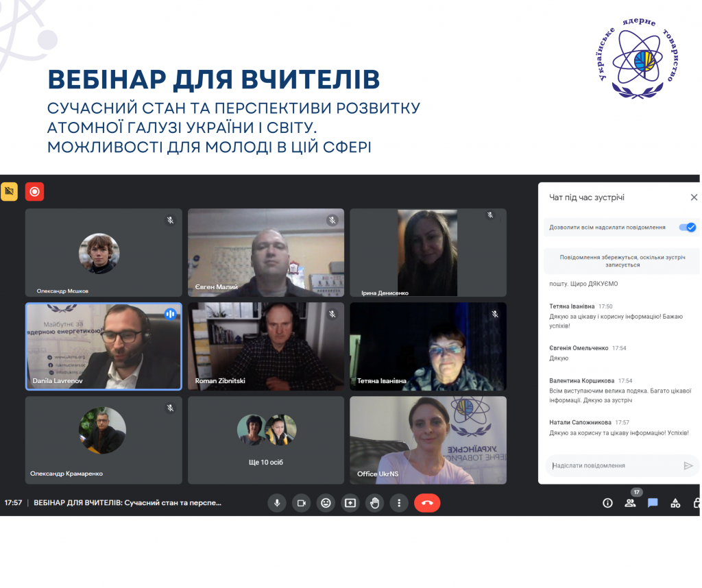
Task: Turn off the camera button
Action: (x=301, y=503)
